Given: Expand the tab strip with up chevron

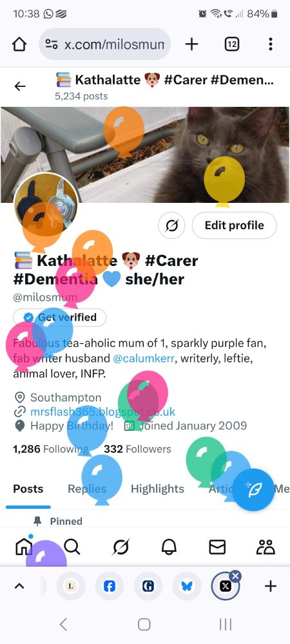Looking at the screenshot, I should [19, 586].
